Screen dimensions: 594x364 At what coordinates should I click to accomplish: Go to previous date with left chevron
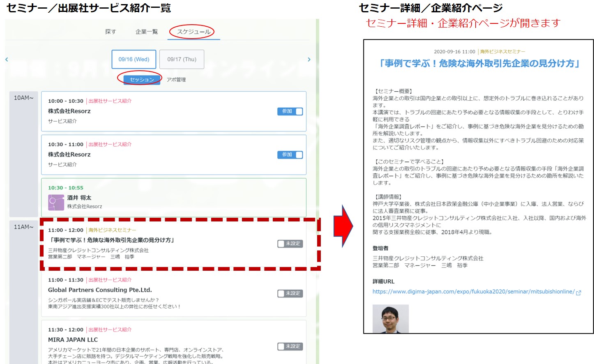[7, 60]
